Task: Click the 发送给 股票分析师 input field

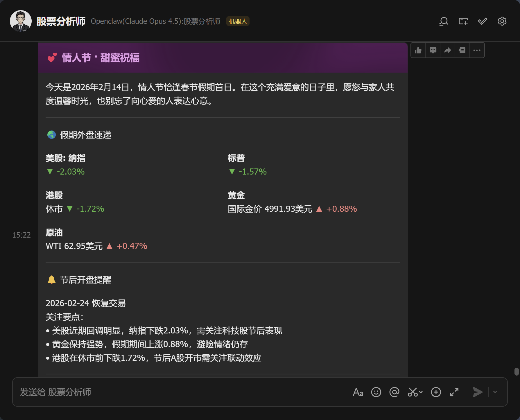Action: coord(174,392)
